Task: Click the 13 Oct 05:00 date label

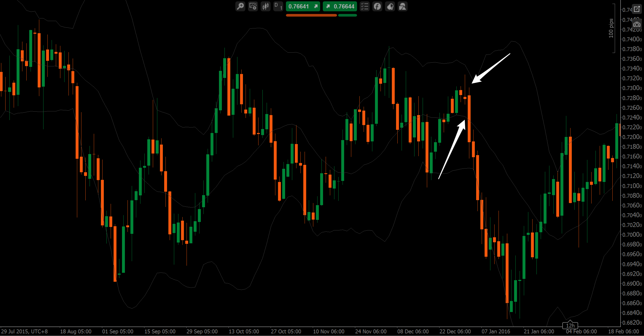Action: tap(244, 332)
